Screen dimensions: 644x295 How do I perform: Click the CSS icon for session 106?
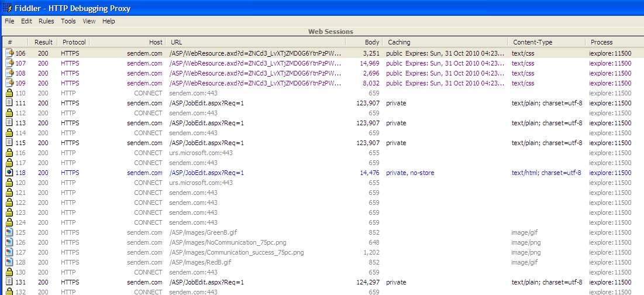[x=9, y=53]
